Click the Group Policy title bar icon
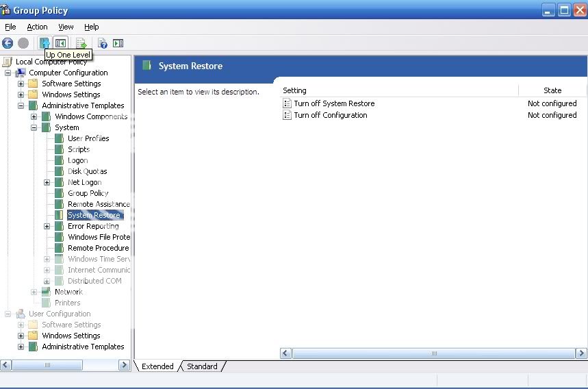588x389 pixels. click(5, 10)
